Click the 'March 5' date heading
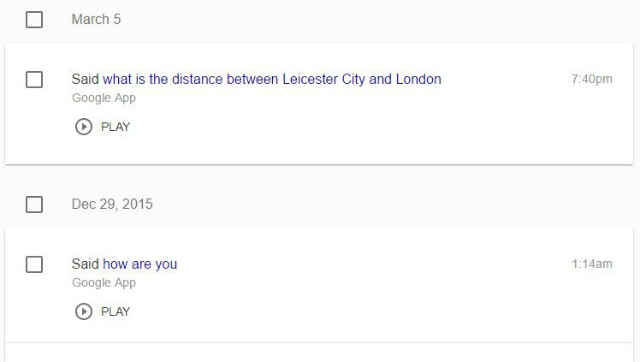The height and width of the screenshot is (362, 640). [96, 19]
